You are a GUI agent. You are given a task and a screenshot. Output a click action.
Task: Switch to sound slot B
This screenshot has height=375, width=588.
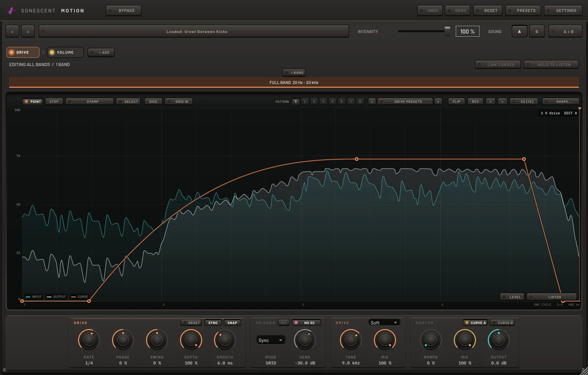[537, 32]
